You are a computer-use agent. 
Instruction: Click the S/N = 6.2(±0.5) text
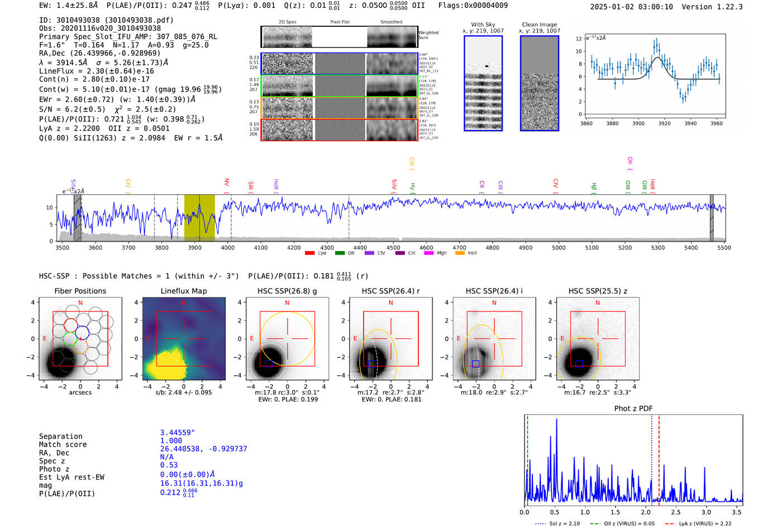72,109
